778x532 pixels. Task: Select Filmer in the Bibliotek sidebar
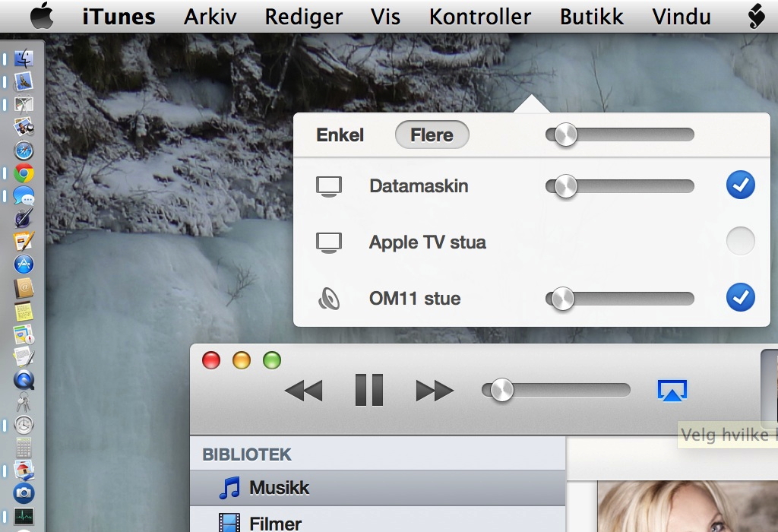point(378,520)
